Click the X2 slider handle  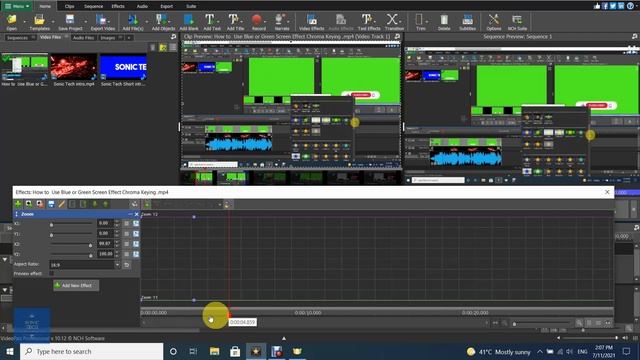tap(90, 245)
